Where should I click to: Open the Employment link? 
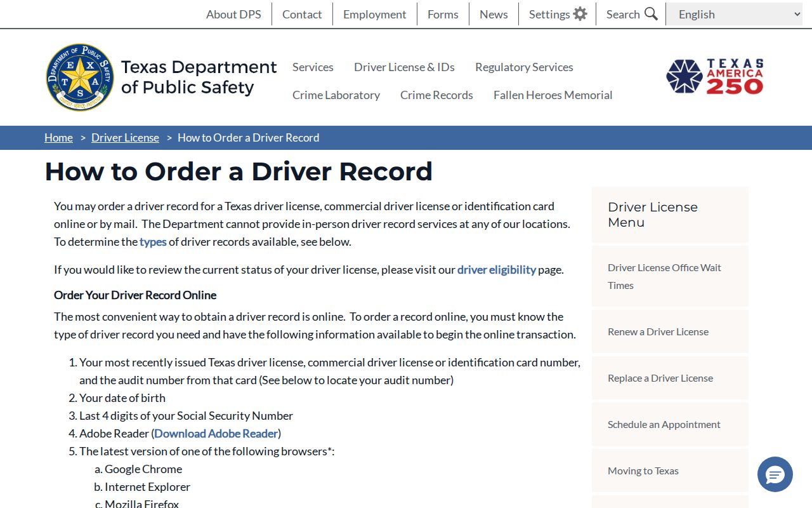click(375, 14)
